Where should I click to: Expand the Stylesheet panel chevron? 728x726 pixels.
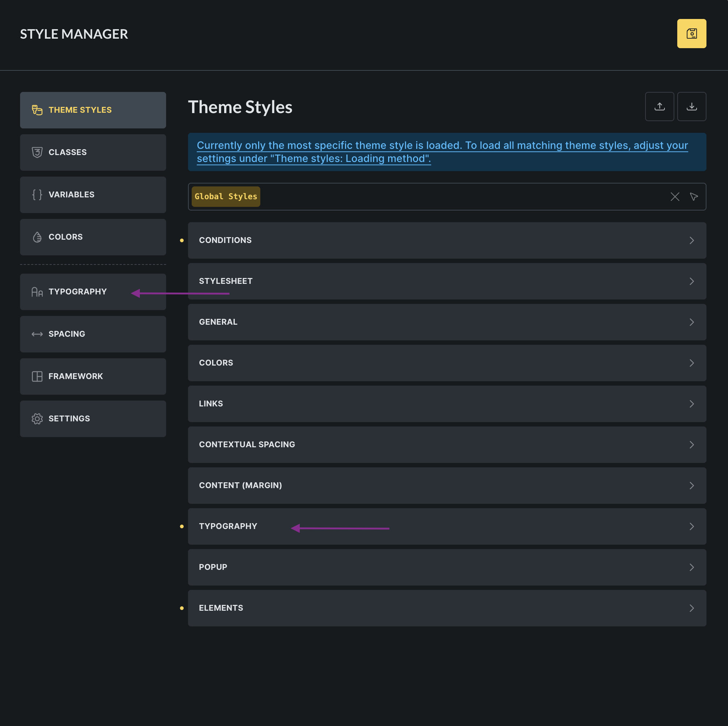(x=691, y=281)
